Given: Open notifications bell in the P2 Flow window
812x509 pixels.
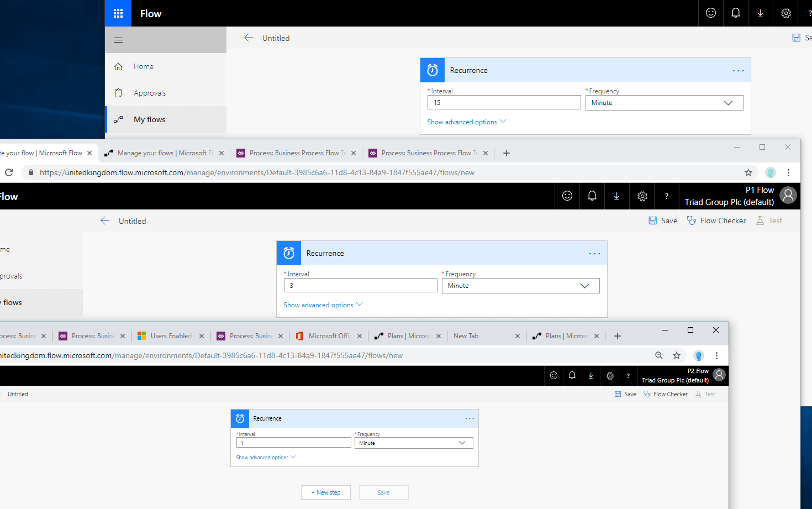Looking at the screenshot, I should (x=572, y=376).
